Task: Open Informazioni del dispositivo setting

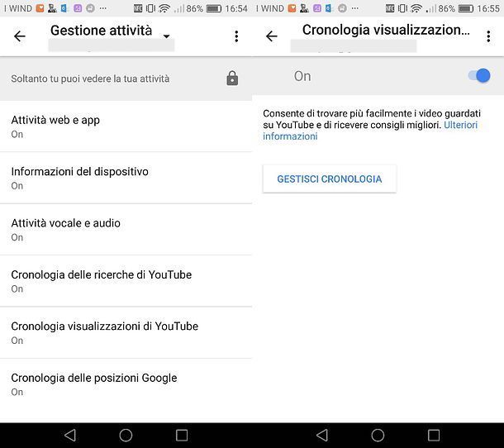Action: click(126, 178)
